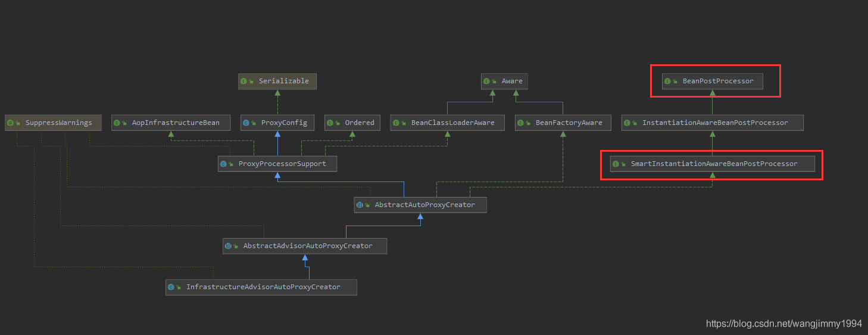Click the interface icon on the Aware node
The image size is (868, 335).
tap(487, 81)
